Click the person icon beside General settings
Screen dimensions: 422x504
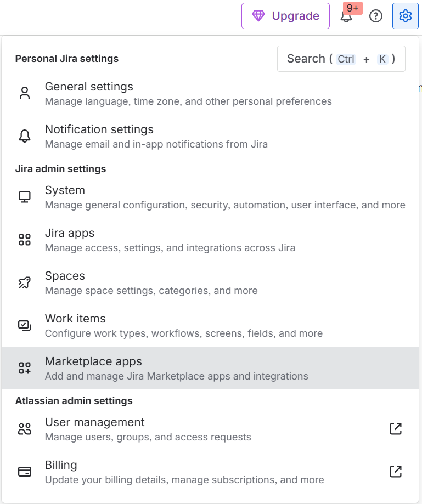(x=25, y=93)
